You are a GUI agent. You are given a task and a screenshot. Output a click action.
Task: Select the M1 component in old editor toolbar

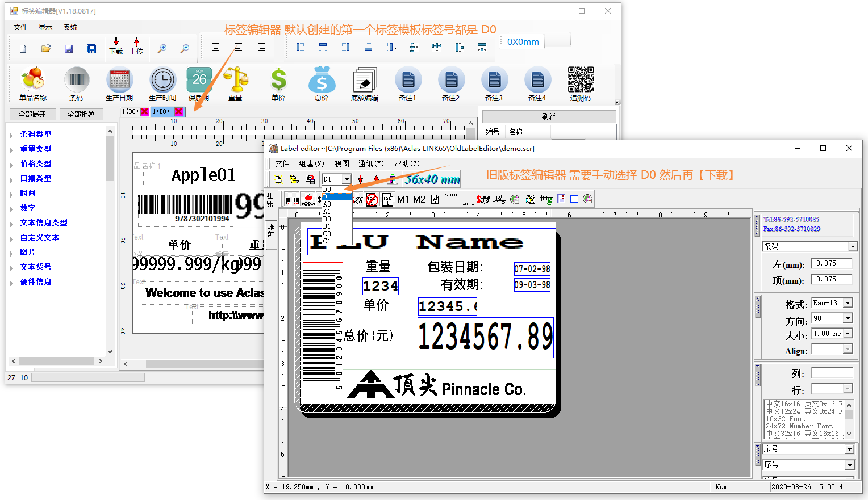pos(403,199)
